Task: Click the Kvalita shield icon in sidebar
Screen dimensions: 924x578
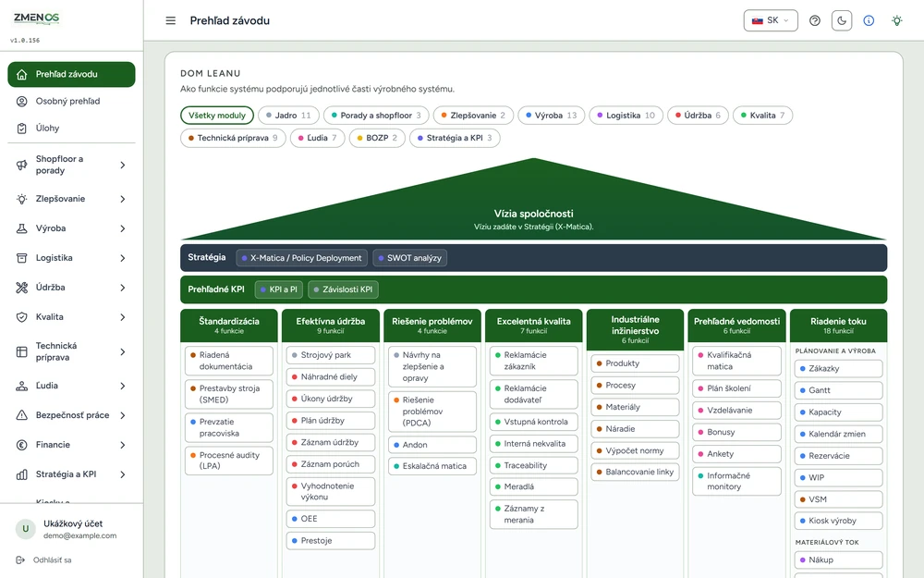Action: 22,317
